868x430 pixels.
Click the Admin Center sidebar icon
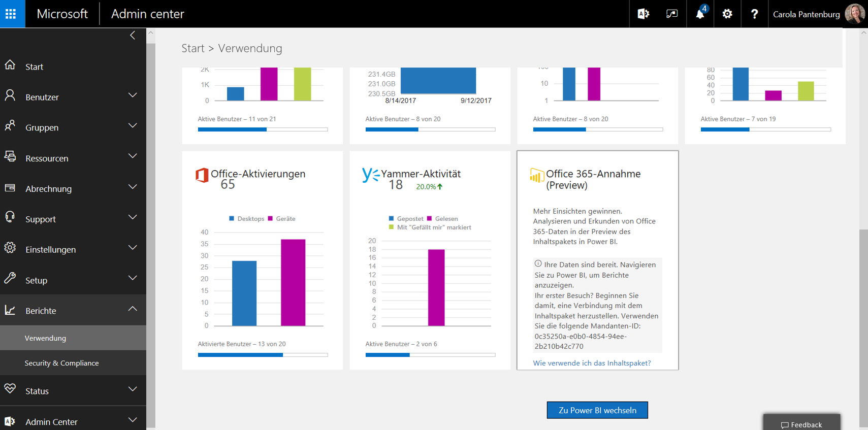click(10, 421)
